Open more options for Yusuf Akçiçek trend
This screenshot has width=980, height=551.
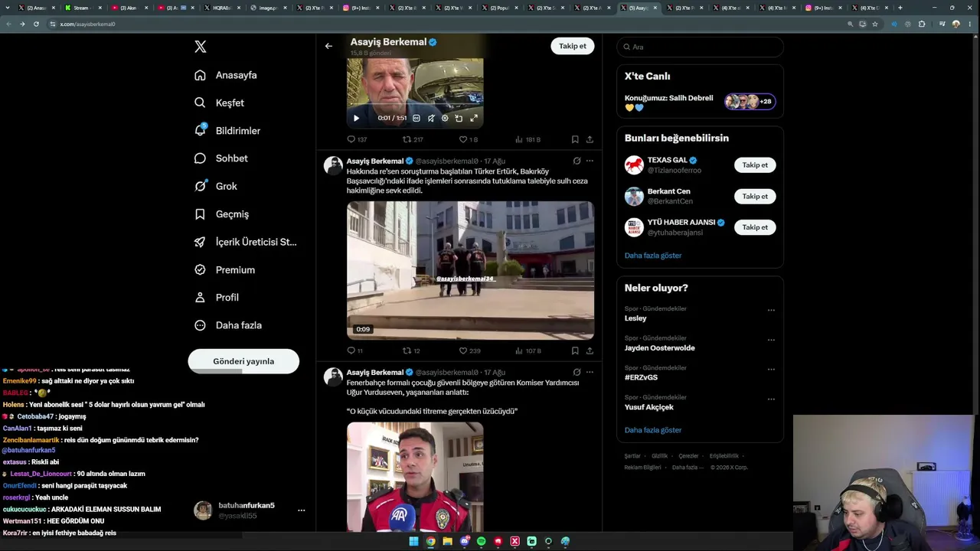tap(771, 399)
